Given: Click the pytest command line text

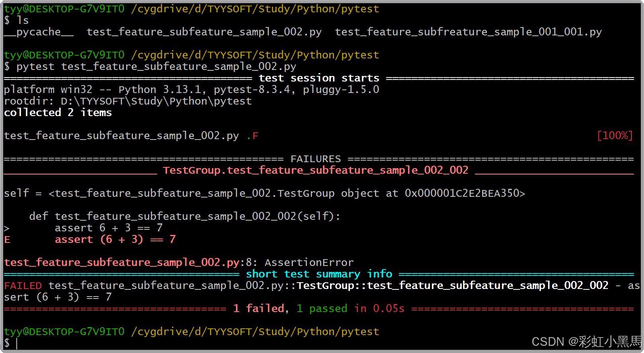Looking at the screenshot, I should 156,66.
